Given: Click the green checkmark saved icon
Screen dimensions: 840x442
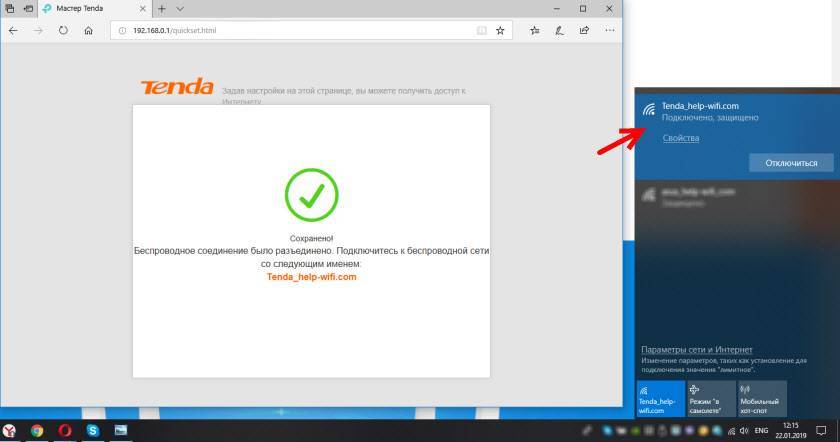Looking at the screenshot, I should (x=311, y=195).
